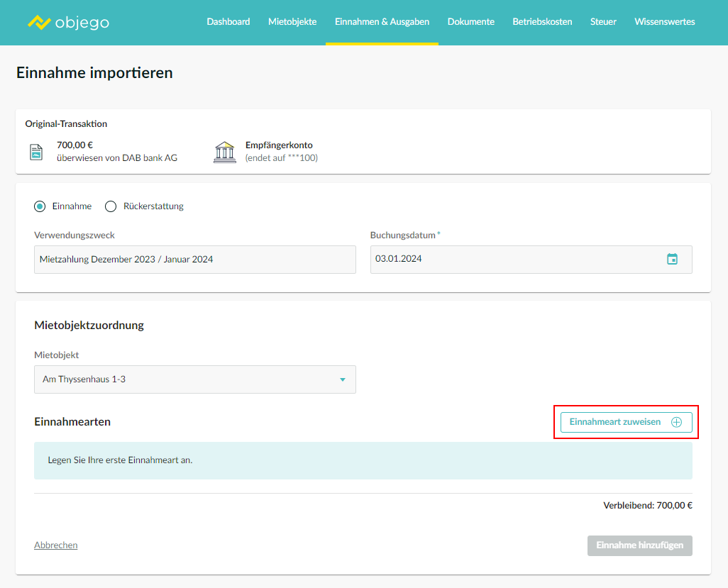The image size is (728, 588).
Task: Click the bank building icon
Action: 224,152
